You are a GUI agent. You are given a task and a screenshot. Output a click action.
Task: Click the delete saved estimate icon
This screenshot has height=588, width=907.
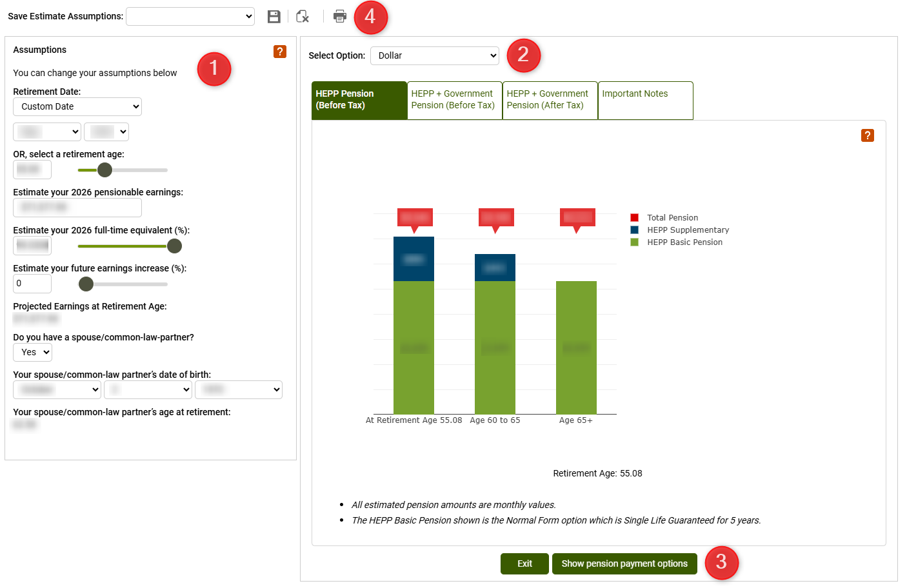pos(303,17)
